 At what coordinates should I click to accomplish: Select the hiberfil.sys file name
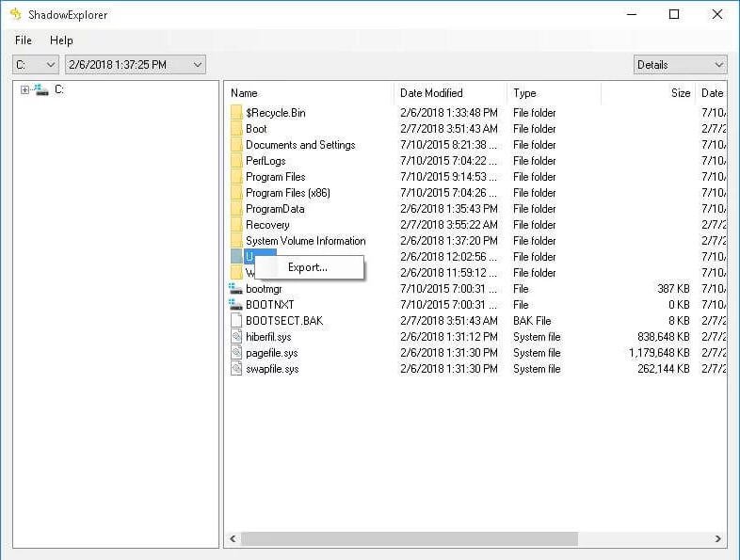pyautogui.click(x=268, y=337)
